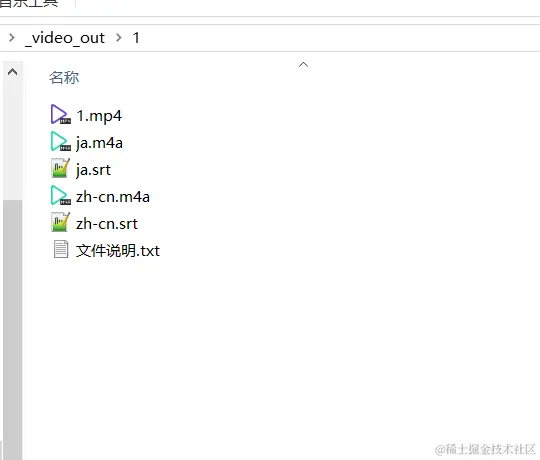Select the file named ja.m4a
540x460 pixels.
[99, 143]
